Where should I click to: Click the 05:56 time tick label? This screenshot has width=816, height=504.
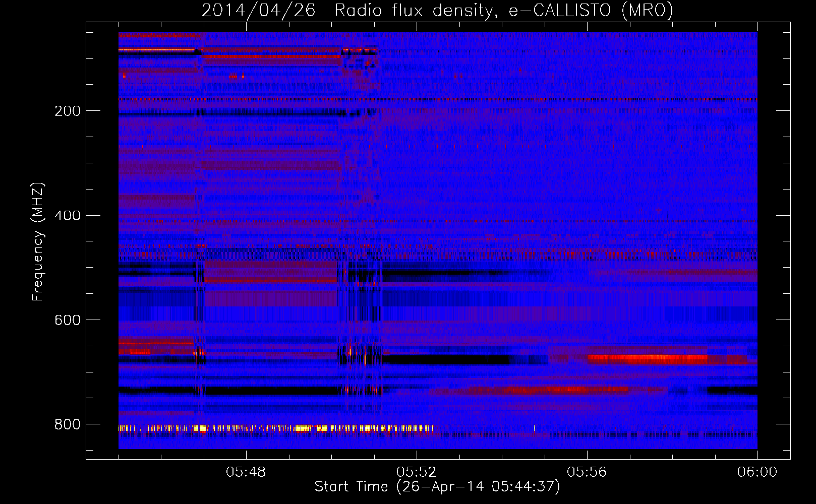587,472
